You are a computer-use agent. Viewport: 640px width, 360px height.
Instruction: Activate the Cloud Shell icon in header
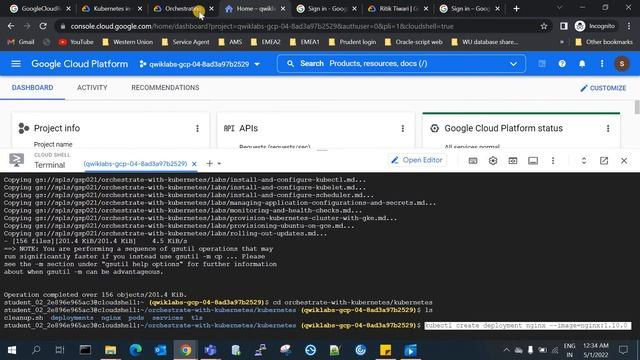coord(542,64)
